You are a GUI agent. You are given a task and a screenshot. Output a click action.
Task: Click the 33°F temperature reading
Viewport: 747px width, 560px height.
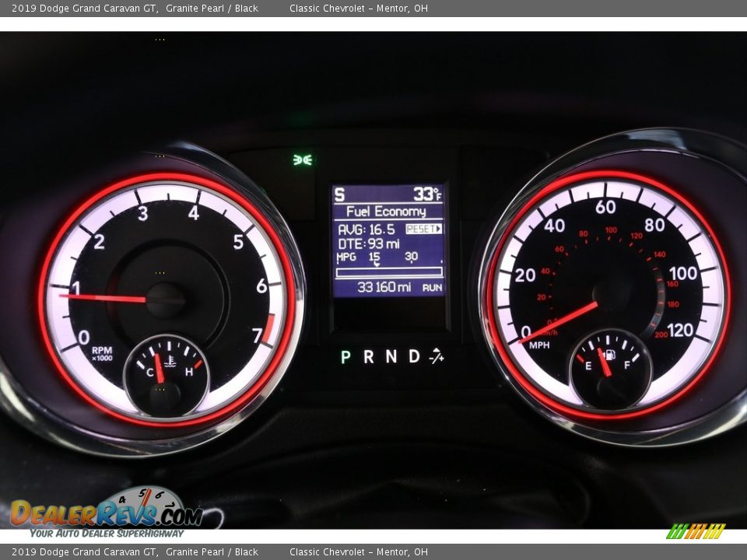pyautogui.click(x=427, y=194)
